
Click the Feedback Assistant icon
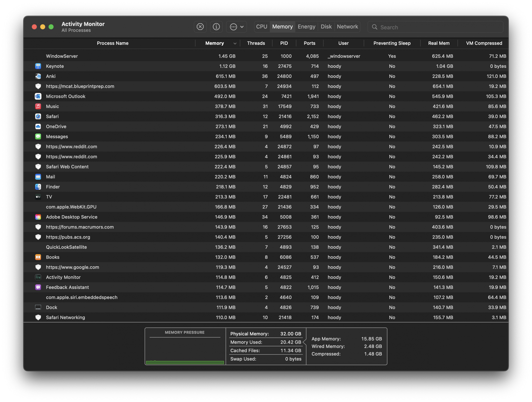point(38,287)
